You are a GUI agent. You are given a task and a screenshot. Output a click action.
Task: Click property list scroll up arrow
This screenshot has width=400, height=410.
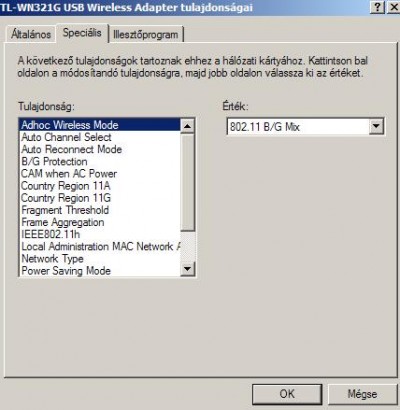[x=187, y=126]
